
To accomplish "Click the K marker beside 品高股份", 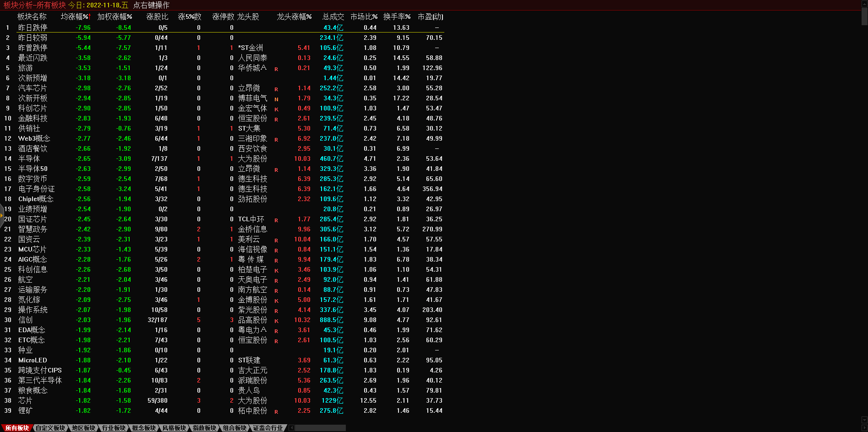I will point(276,321).
